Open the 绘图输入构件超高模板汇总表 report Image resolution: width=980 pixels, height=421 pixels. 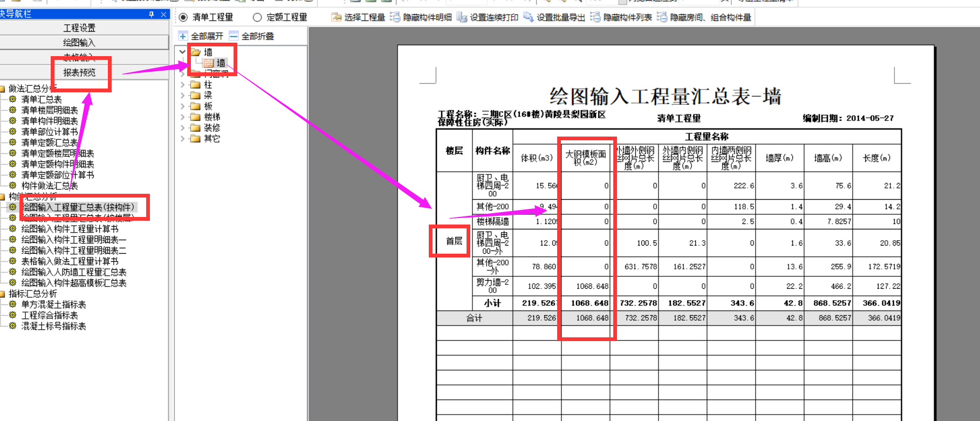pos(74,283)
